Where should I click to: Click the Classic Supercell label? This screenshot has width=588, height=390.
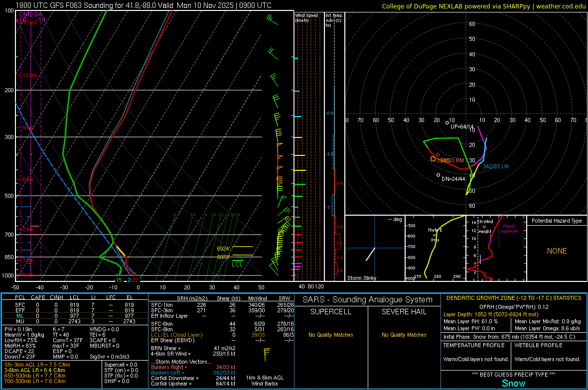point(509,229)
